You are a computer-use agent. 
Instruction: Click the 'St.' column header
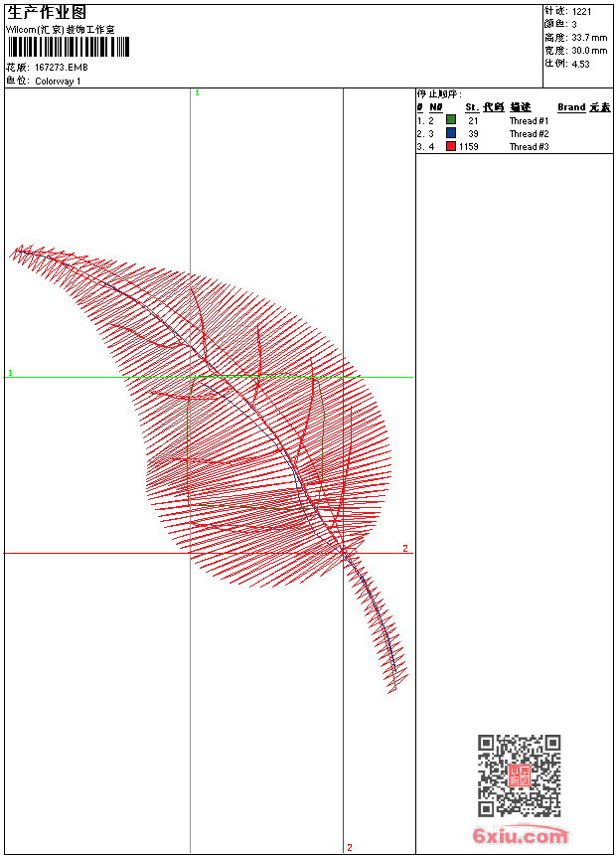(472, 107)
